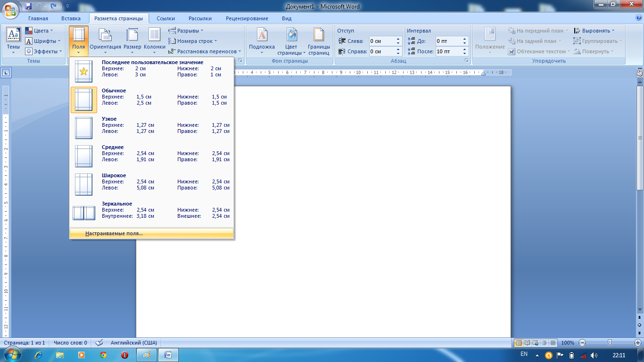This screenshot has height=362, width=644.
Task: Switch to Print Layout view button
Action: [519, 343]
